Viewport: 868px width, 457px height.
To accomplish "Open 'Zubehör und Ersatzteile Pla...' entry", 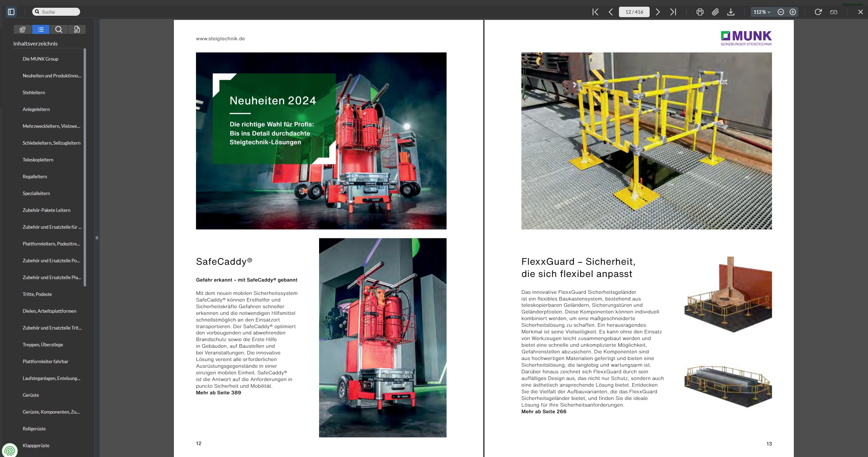I will 52,277.
